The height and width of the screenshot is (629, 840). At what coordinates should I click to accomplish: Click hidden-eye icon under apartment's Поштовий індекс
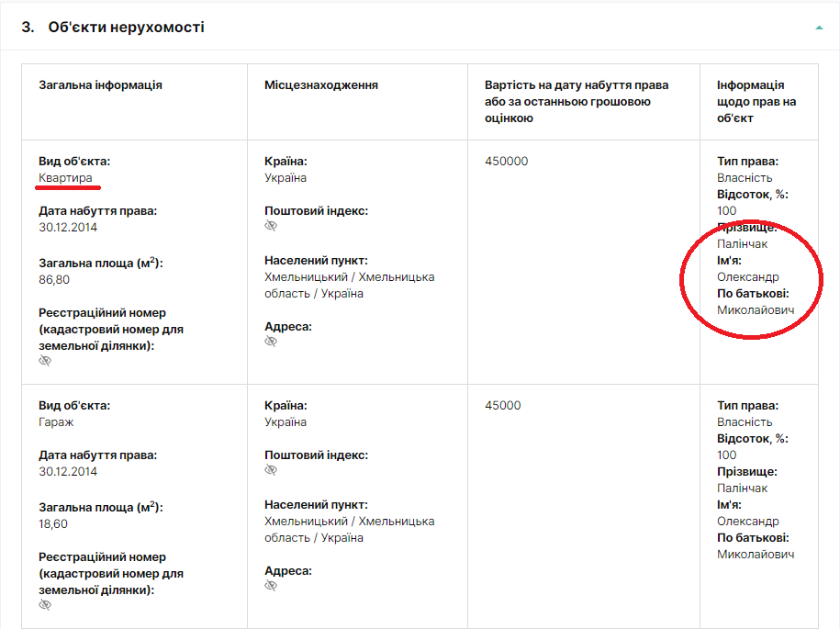pyautogui.click(x=271, y=226)
